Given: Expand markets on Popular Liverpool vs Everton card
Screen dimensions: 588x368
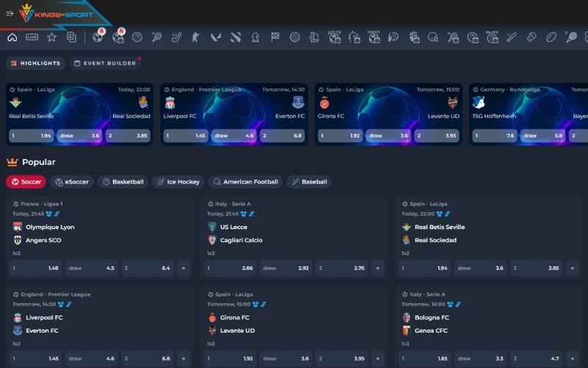Looking at the screenshot, I should 184,358.
